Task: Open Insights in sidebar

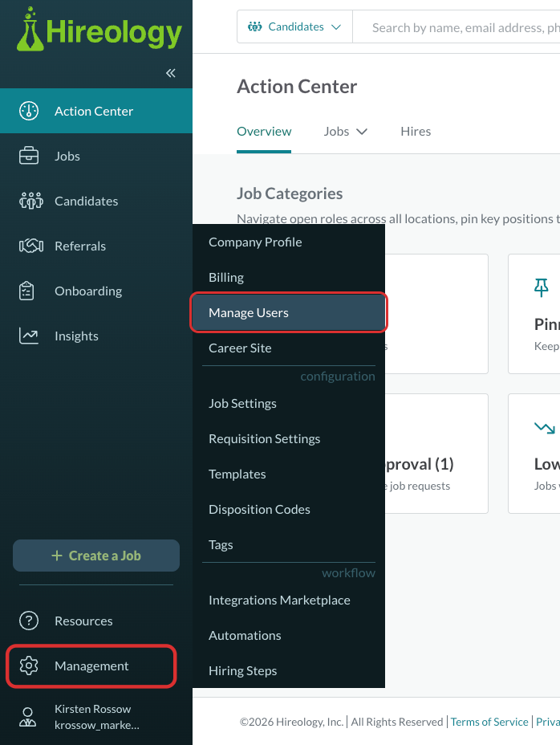Action: (96, 336)
